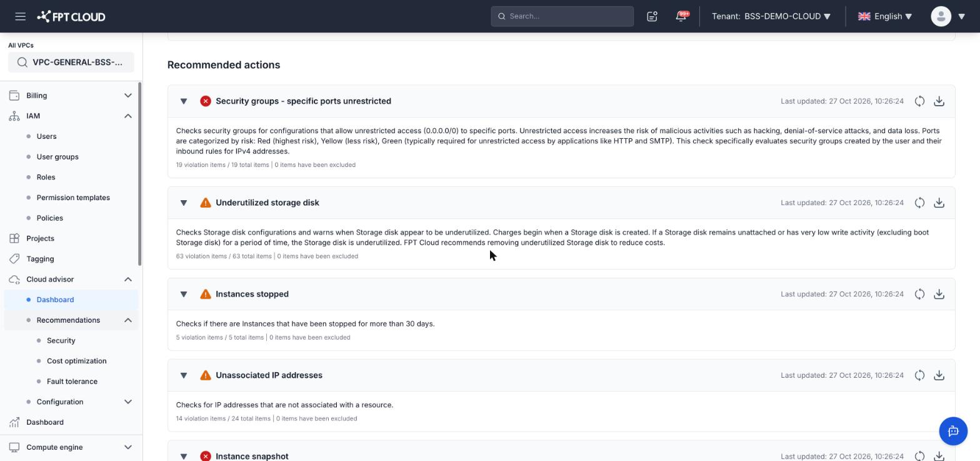
Task: Collapse the Instances stopped section
Action: click(x=184, y=294)
